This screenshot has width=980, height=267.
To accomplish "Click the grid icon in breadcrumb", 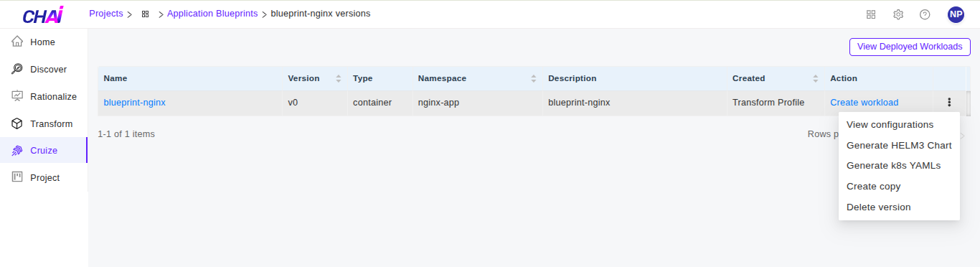I will tap(146, 14).
